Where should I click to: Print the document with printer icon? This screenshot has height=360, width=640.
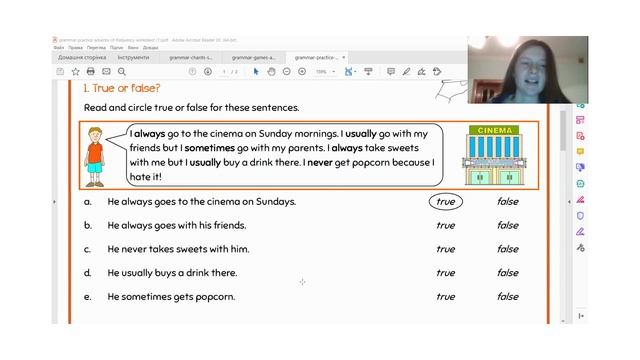(x=91, y=71)
